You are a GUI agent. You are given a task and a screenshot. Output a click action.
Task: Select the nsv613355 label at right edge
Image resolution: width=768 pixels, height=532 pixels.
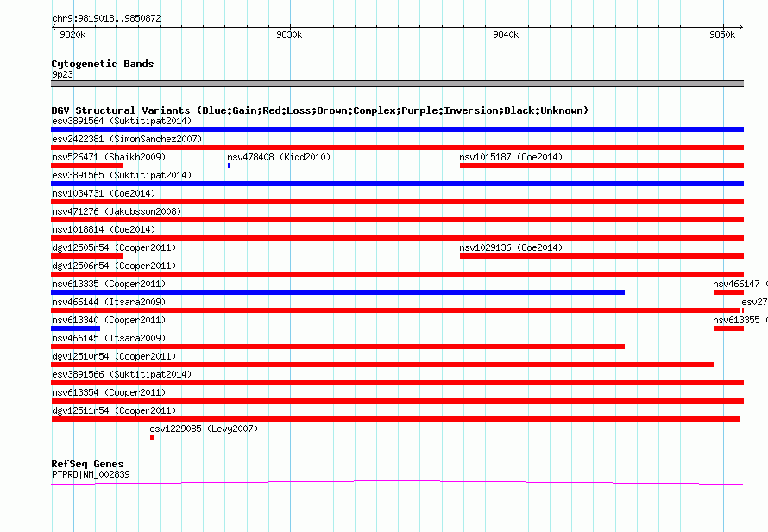[740, 320]
